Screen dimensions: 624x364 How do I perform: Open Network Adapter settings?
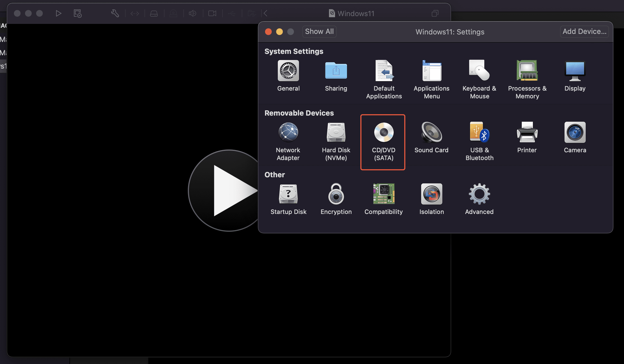(x=288, y=142)
